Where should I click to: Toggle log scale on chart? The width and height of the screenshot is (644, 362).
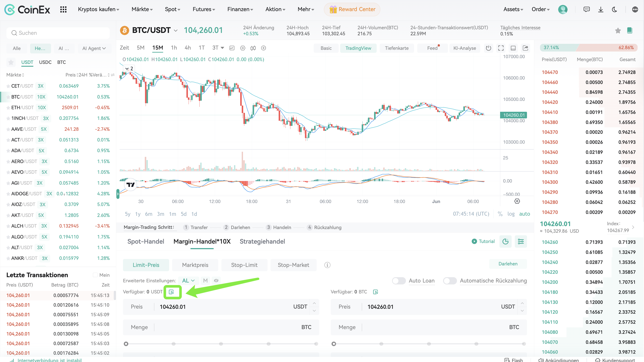pos(511,214)
